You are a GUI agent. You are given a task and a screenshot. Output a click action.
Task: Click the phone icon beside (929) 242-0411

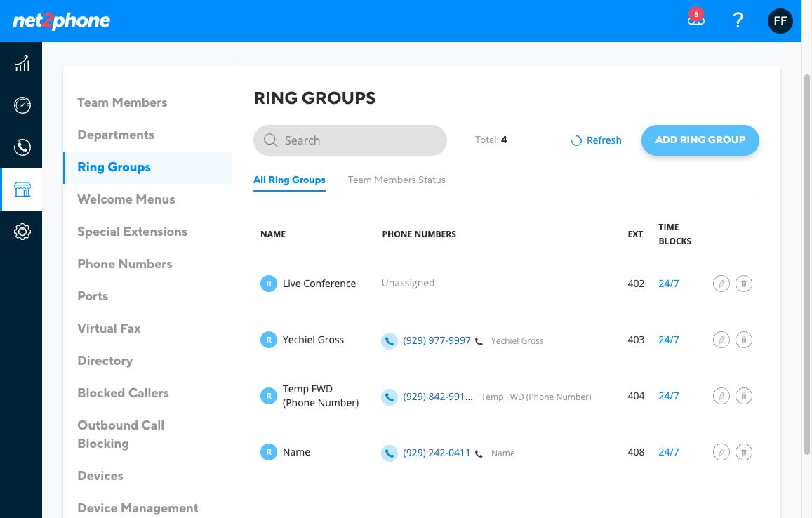390,453
